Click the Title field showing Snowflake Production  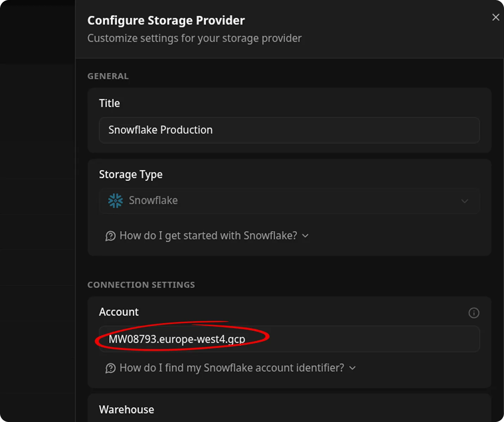coord(289,130)
